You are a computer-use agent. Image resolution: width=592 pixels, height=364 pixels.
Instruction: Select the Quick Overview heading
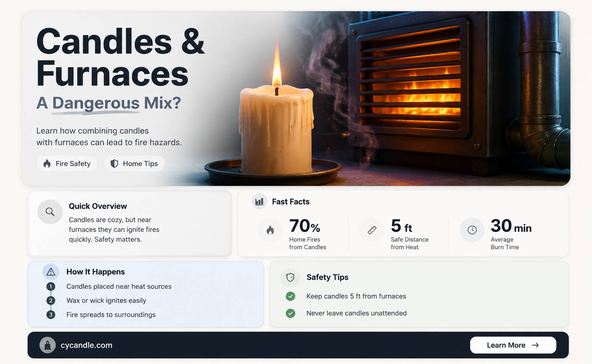click(x=98, y=206)
